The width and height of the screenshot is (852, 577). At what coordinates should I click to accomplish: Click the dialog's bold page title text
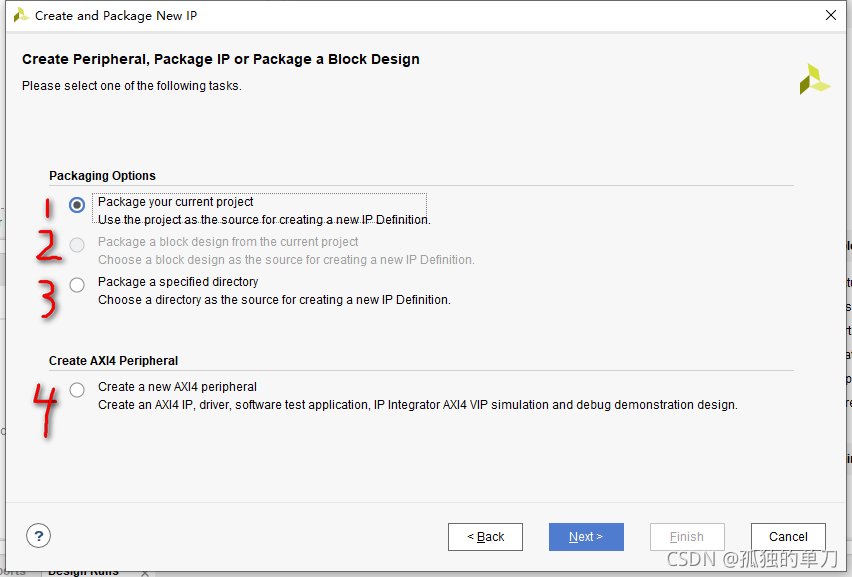(221, 60)
